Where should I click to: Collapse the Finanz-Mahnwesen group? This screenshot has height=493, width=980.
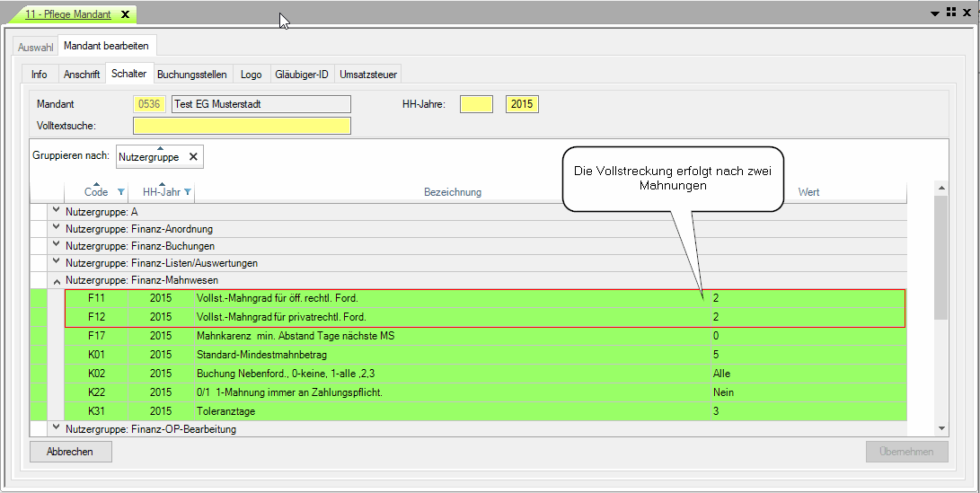57,280
